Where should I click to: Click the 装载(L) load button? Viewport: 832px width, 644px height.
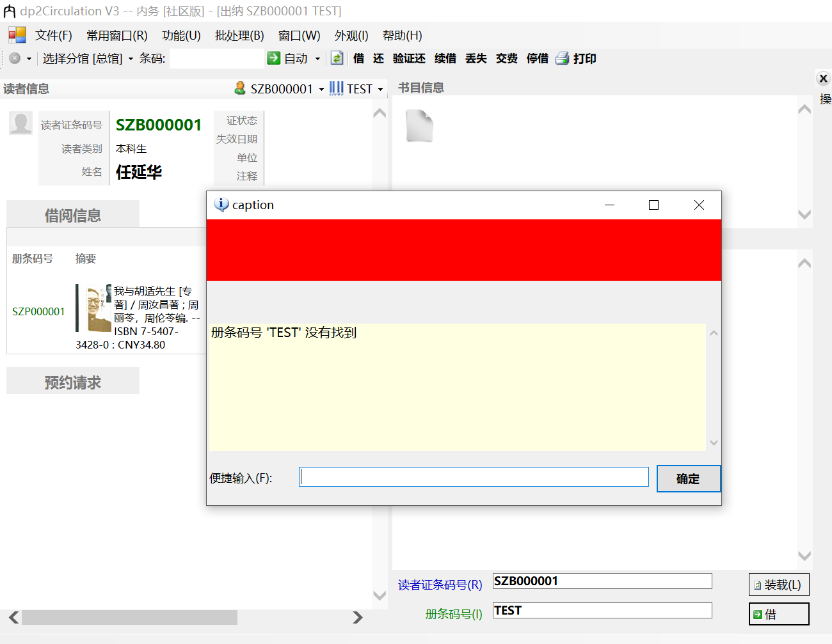778,583
